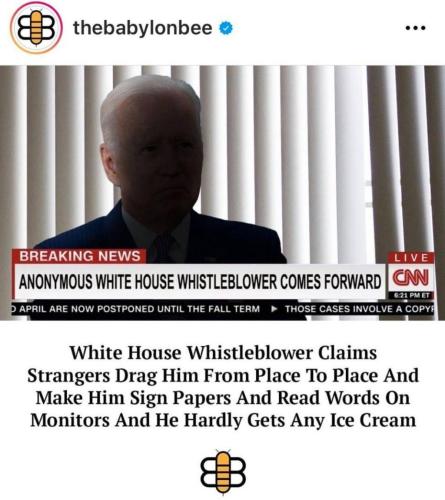The width and height of the screenshot is (445, 500).
Task: Click the headline line 'Strangers Drag Him From Place'
Action: (223, 376)
